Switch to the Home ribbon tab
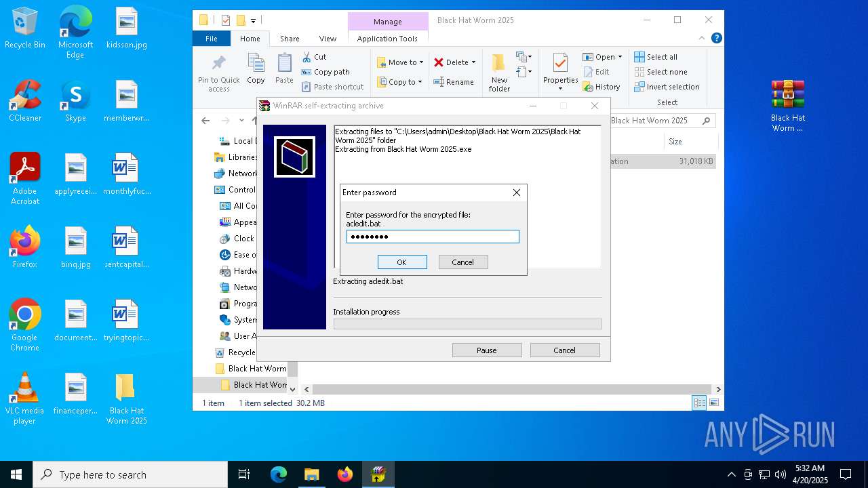Viewport: 868px width, 488px height. click(250, 39)
